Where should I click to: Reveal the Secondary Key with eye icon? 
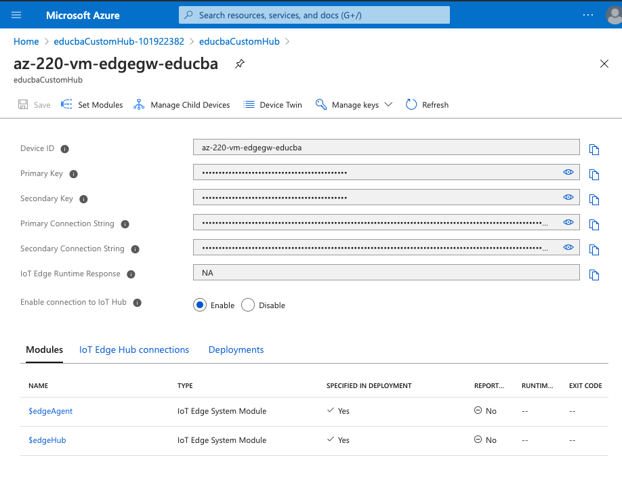(x=568, y=197)
